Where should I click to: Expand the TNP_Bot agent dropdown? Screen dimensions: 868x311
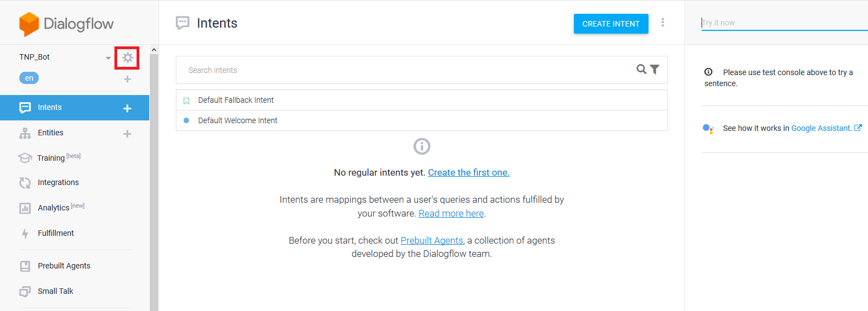tap(108, 57)
